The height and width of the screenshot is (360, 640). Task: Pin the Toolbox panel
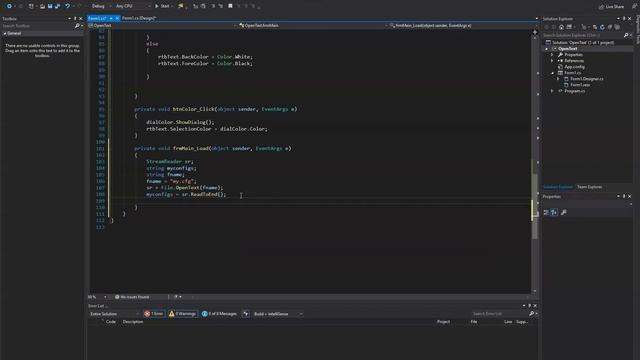point(75,18)
